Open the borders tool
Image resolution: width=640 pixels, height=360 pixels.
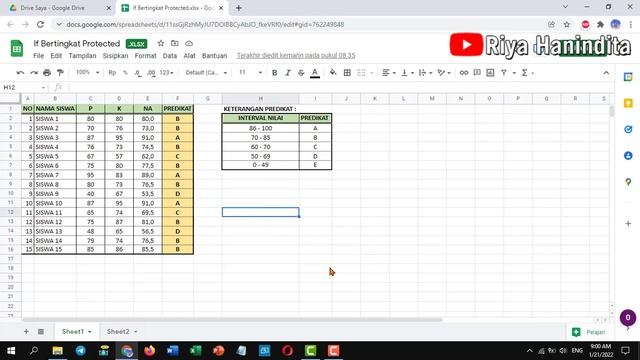[x=347, y=73]
